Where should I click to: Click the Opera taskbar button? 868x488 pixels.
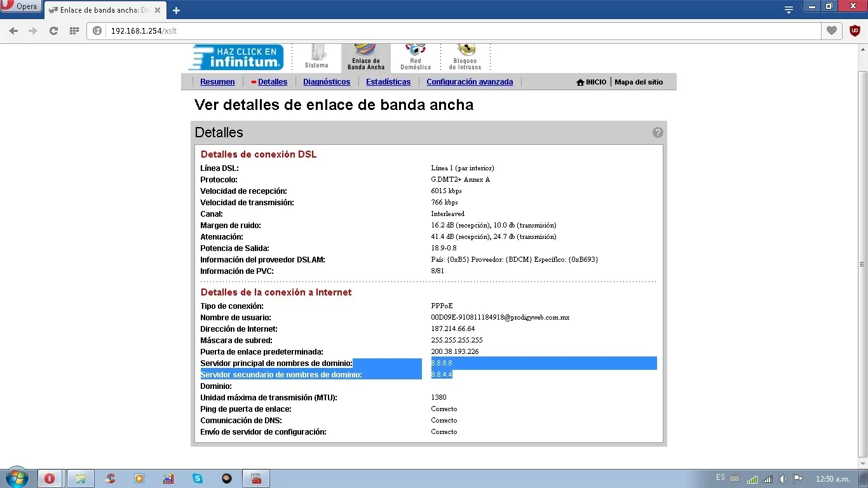(x=50, y=478)
